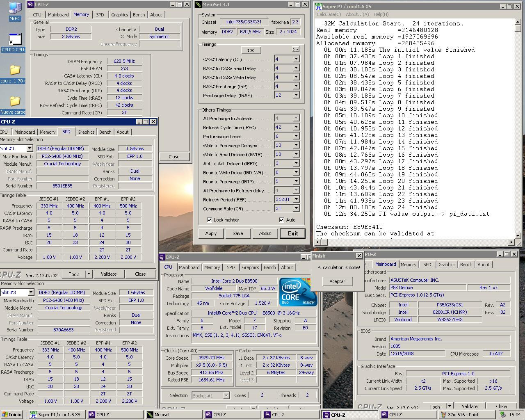Expand the CAS# Latency (CL) dropdown
Image resolution: width=525 pixels, height=420 pixels.
pyautogui.click(x=296, y=59)
